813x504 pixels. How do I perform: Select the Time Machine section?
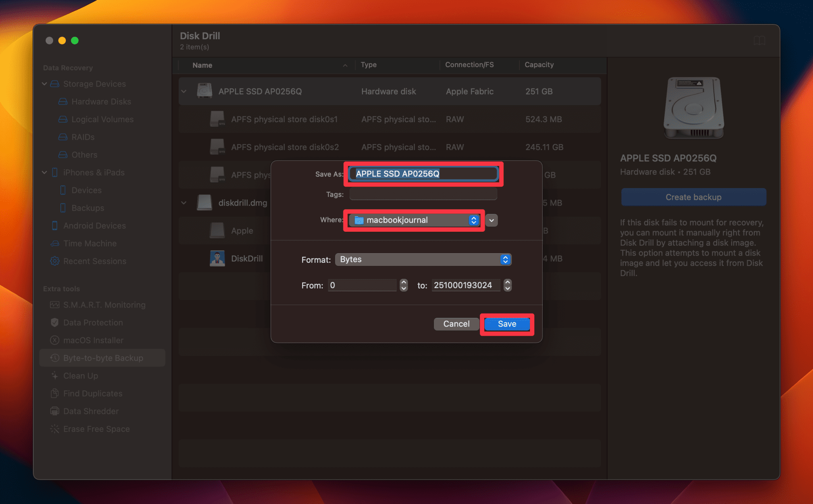(x=89, y=243)
